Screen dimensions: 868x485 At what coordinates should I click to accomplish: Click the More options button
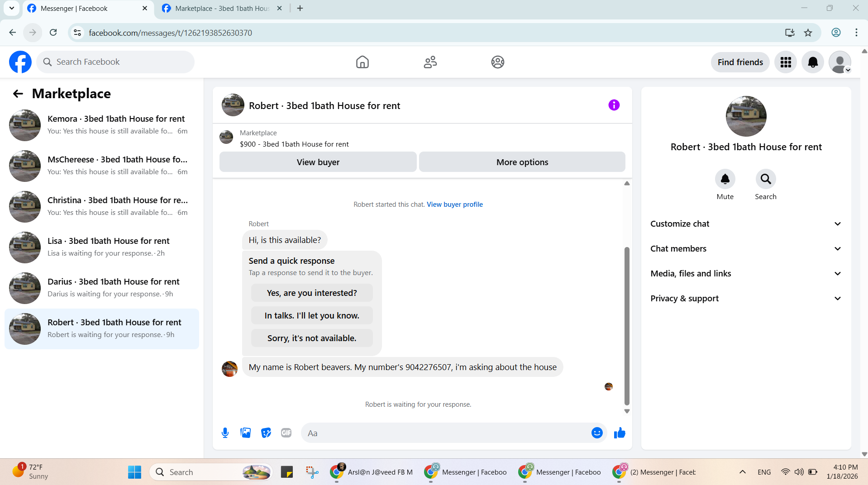(522, 162)
